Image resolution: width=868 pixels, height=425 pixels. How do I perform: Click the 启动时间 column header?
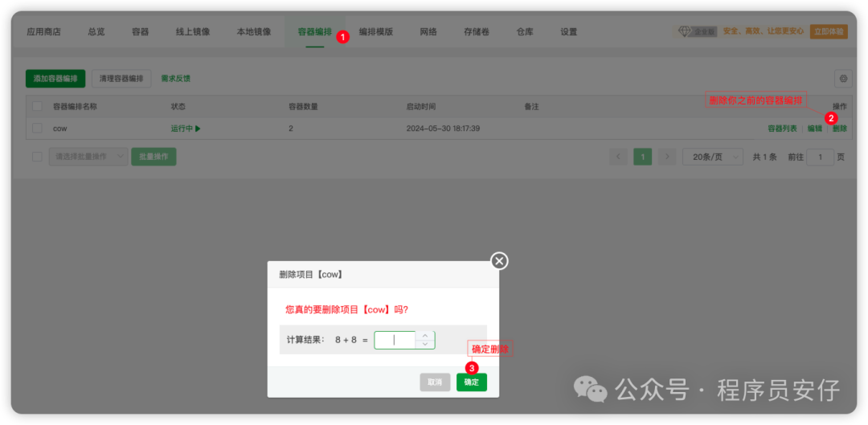pyautogui.click(x=420, y=106)
